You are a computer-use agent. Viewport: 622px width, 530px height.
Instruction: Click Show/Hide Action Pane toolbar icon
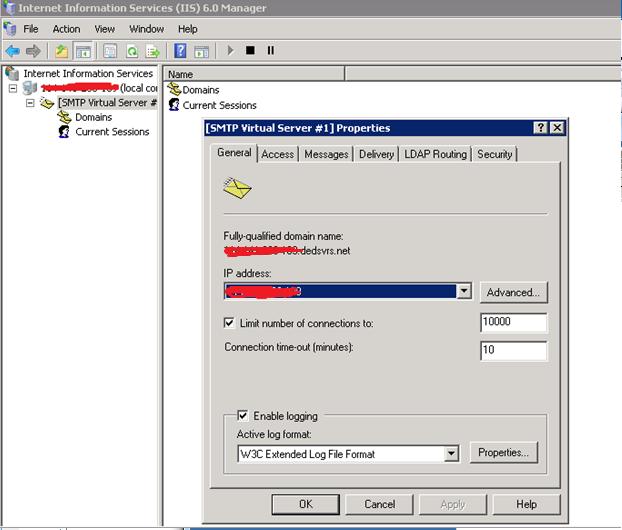[202, 51]
